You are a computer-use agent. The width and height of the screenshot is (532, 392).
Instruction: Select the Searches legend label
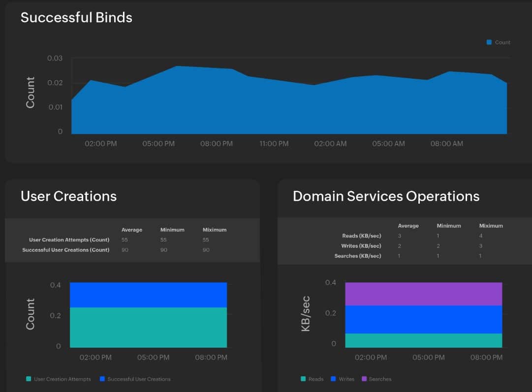pyautogui.click(x=380, y=379)
